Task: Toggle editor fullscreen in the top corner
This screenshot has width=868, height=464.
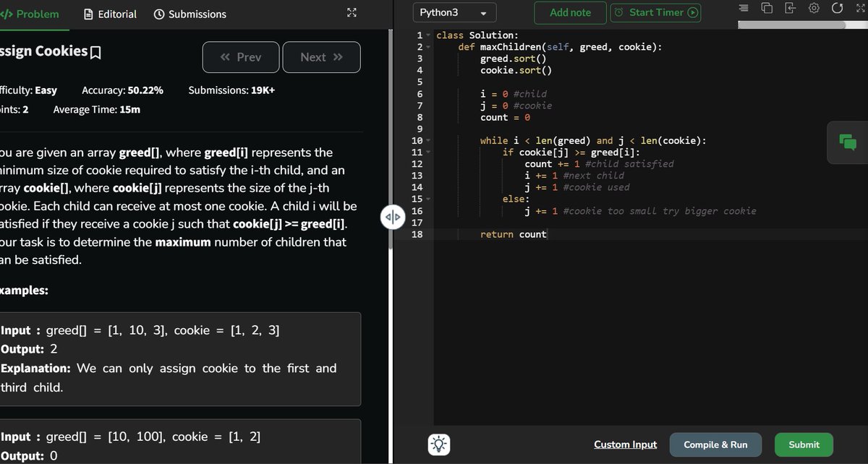Action: pos(860,8)
